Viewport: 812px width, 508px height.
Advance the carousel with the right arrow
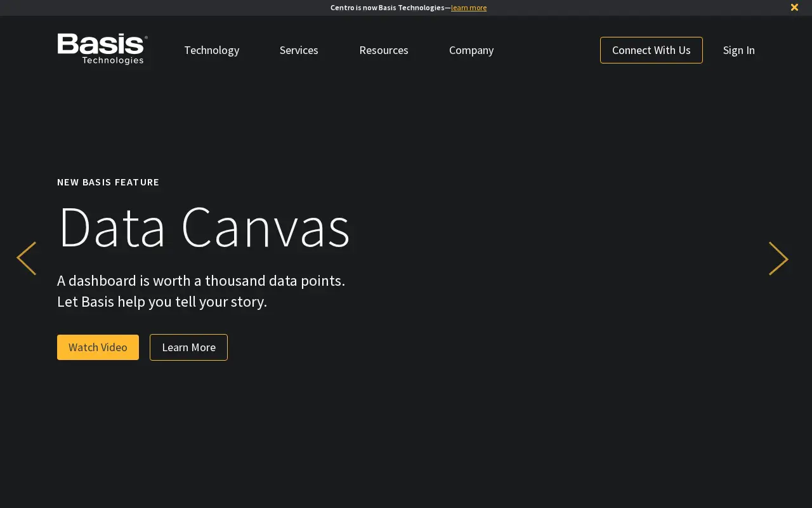[778, 258]
